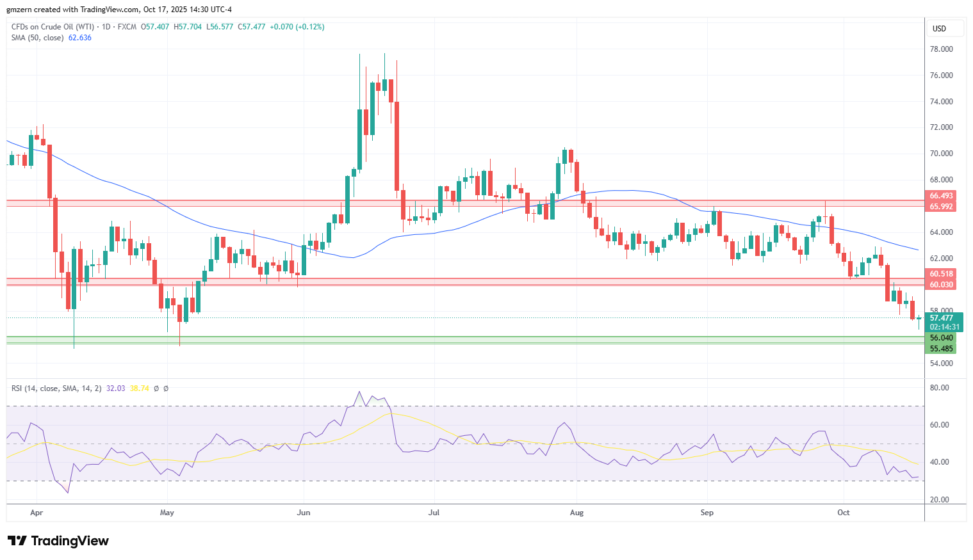Click the Oct label on the time axis
Image resolution: width=973 pixels, height=560 pixels.
(x=844, y=513)
